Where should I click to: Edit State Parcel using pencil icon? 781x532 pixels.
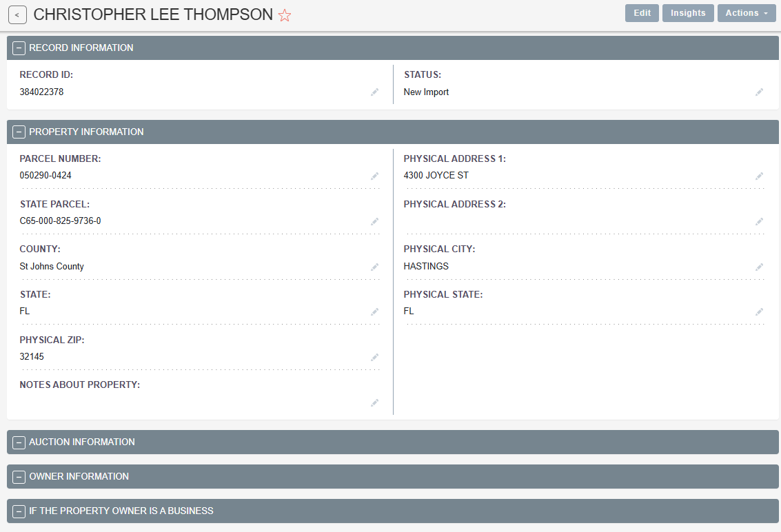[374, 222]
